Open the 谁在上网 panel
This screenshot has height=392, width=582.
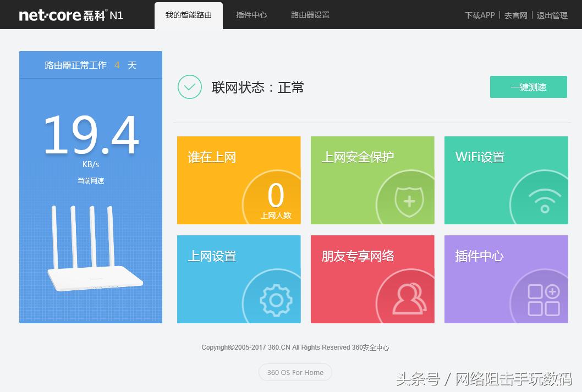pyautogui.click(x=239, y=180)
